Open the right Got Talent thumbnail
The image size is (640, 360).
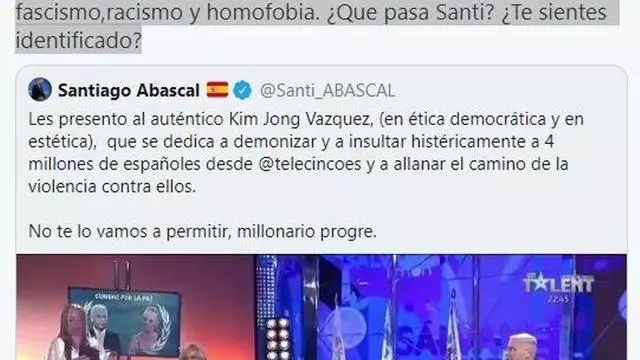click(x=441, y=307)
